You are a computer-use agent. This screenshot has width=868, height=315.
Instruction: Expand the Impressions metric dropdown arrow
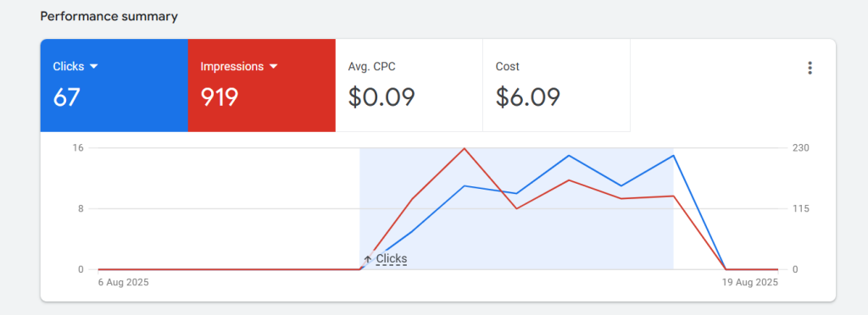tap(273, 66)
